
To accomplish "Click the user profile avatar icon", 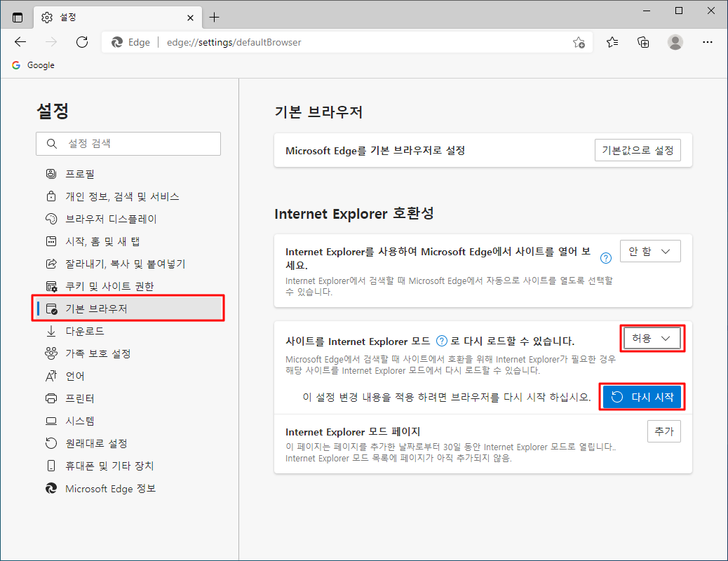I will 675,42.
